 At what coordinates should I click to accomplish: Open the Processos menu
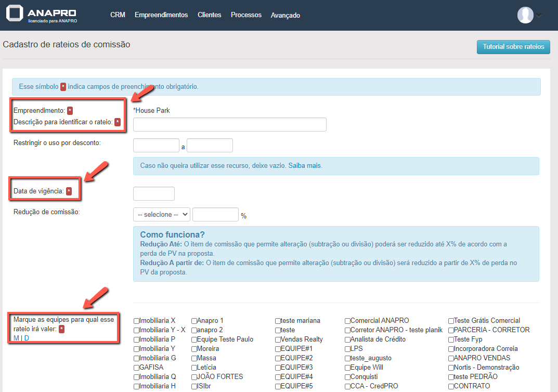(246, 15)
